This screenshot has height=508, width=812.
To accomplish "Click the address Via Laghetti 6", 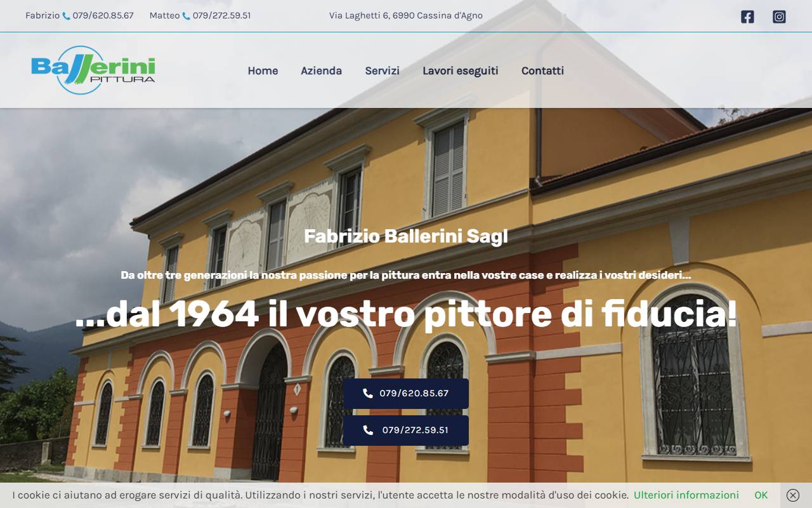I will (406, 15).
